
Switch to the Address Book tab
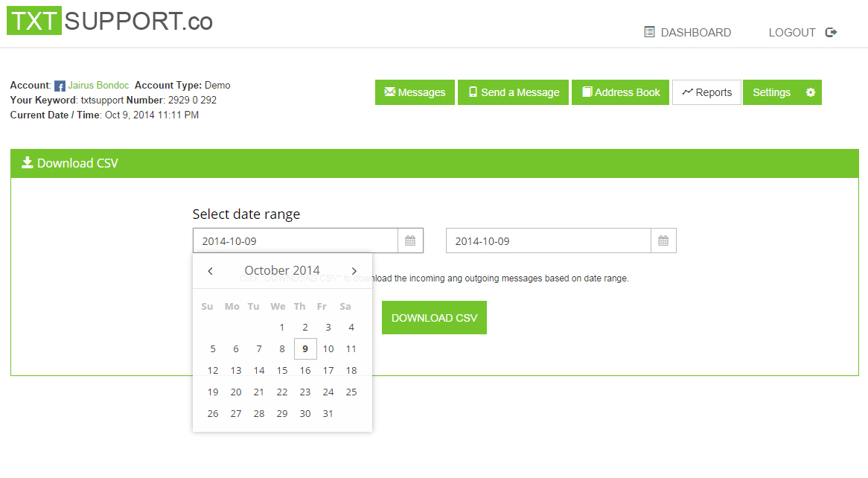point(620,92)
